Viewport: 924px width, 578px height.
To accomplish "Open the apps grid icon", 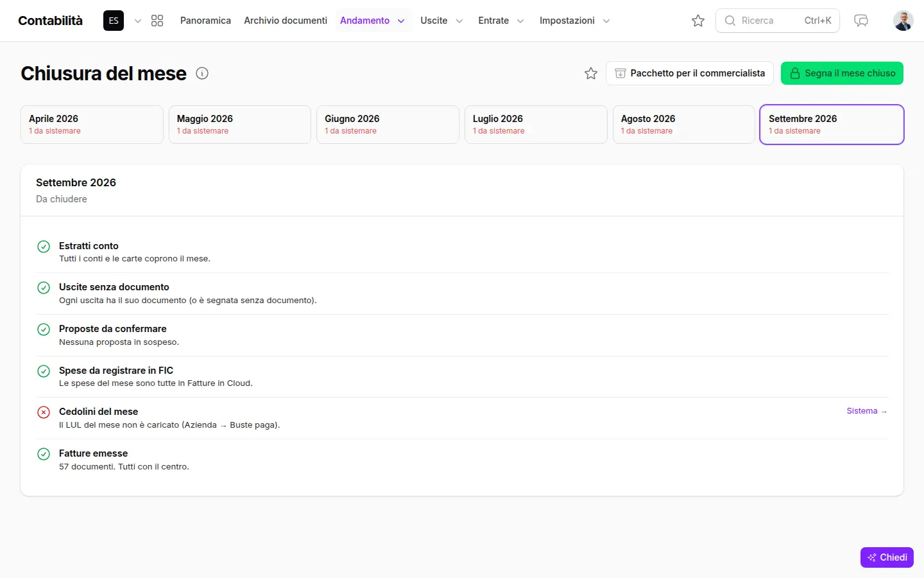I will coord(157,21).
